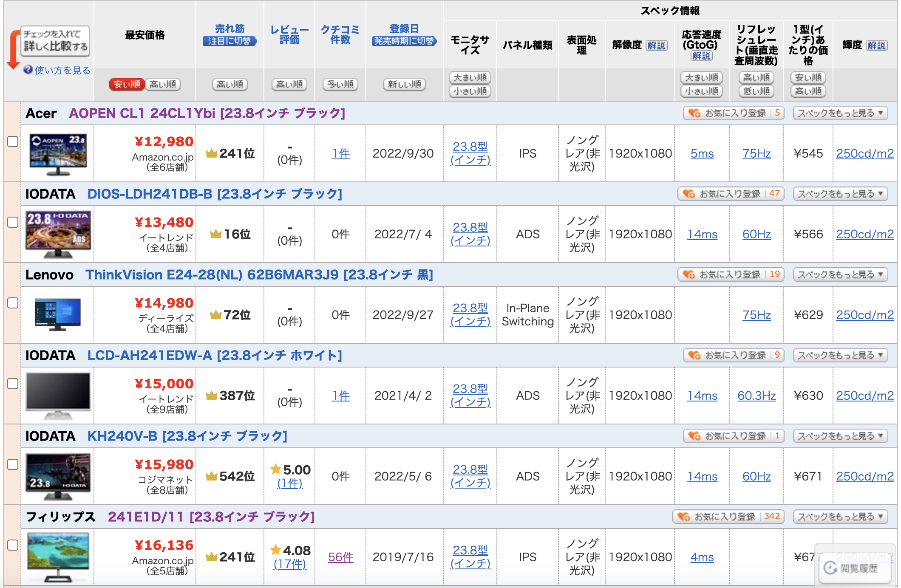Select the IODATA KH240V-B checkbox
The height and width of the screenshot is (588, 901).
coord(13,464)
